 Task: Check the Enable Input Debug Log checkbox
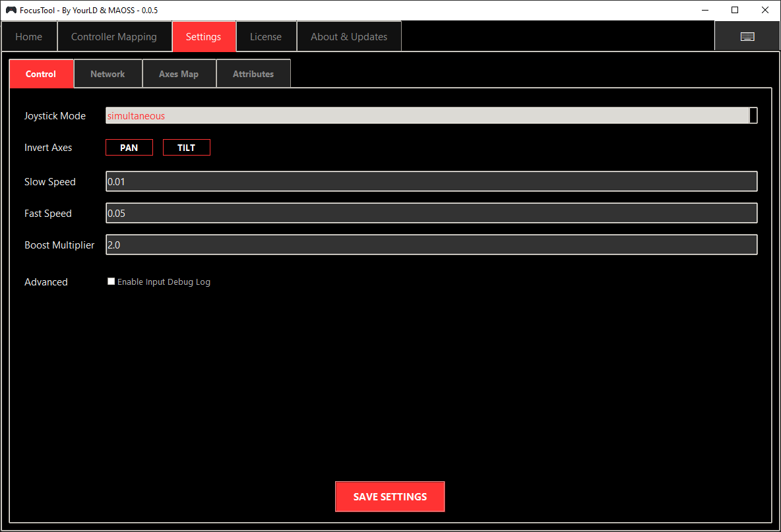[x=111, y=281]
